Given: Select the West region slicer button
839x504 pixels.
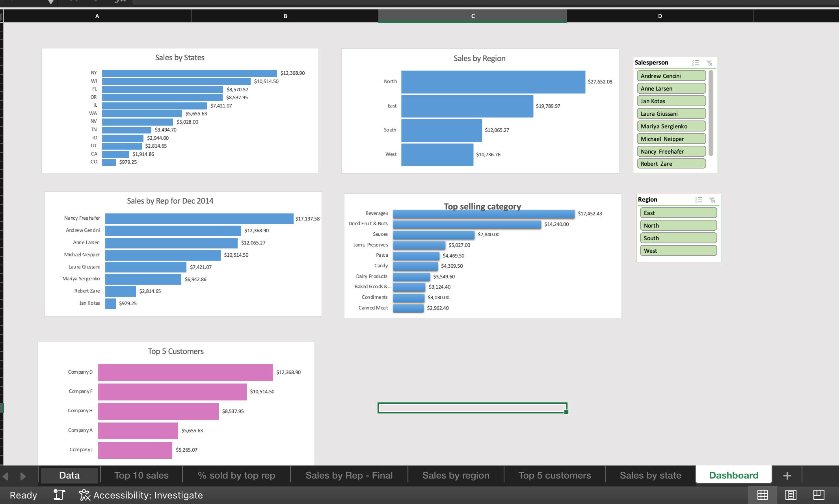Looking at the screenshot, I should [678, 251].
